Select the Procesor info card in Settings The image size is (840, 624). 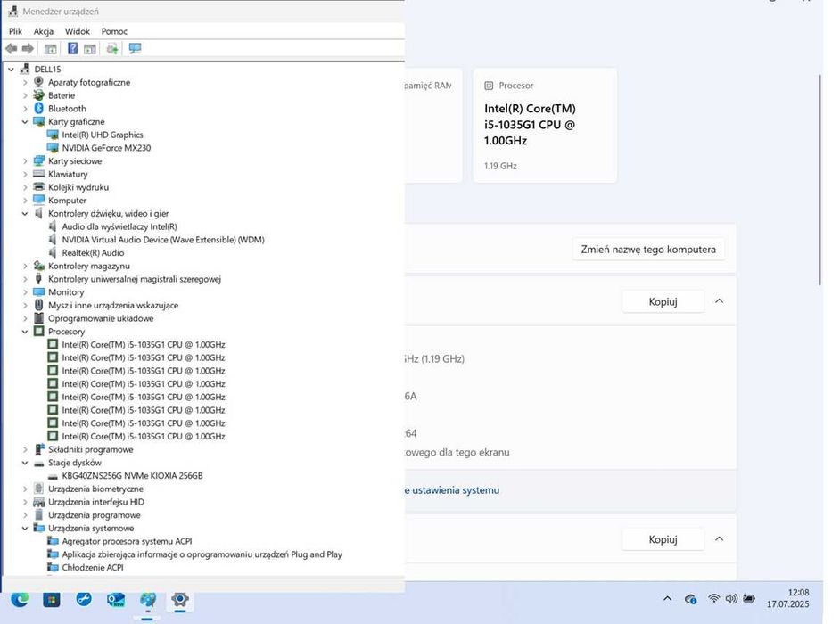545,126
